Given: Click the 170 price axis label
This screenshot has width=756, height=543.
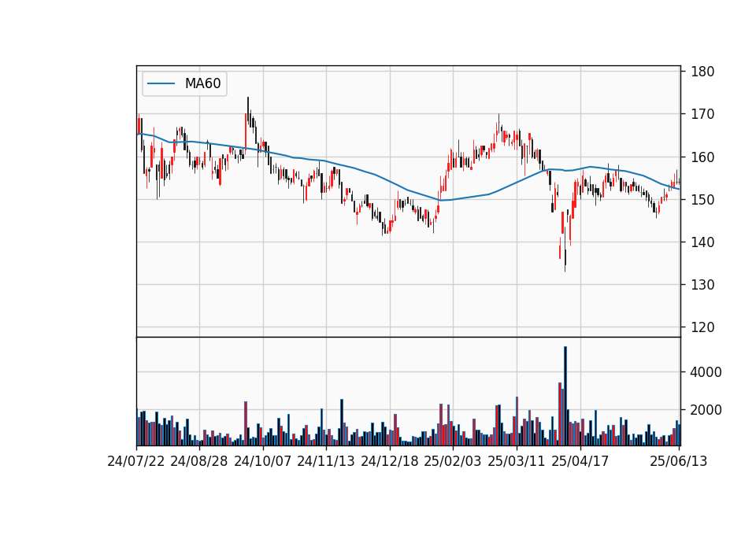Looking at the screenshot, I should click(x=702, y=114).
